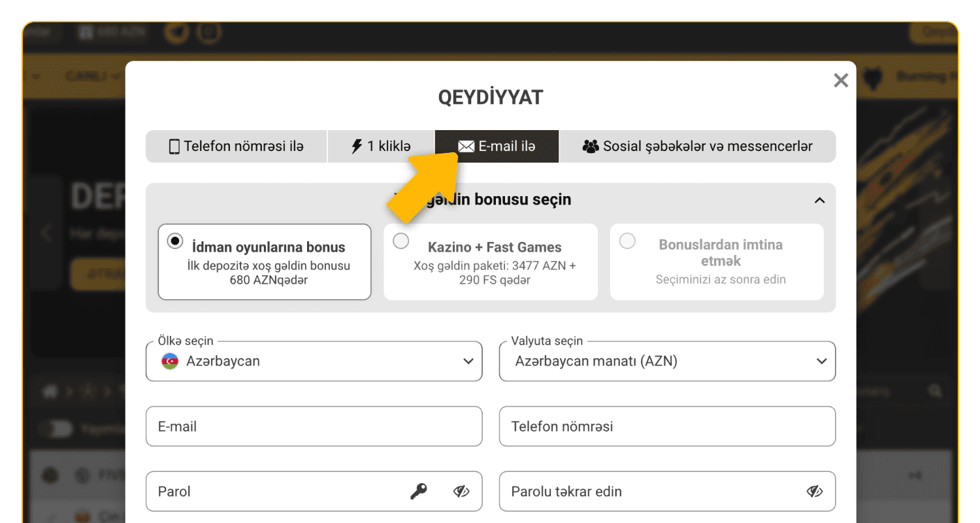This screenshot has height=523, width=980.
Task: Click the lightning bolt icon beside "1 kliklə"
Action: [x=356, y=146]
